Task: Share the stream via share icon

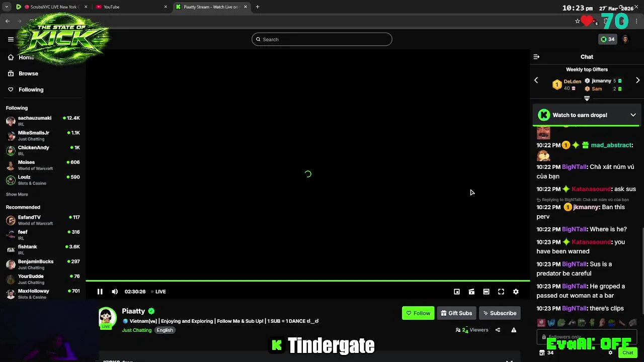Action: click(x=498, y=330)
